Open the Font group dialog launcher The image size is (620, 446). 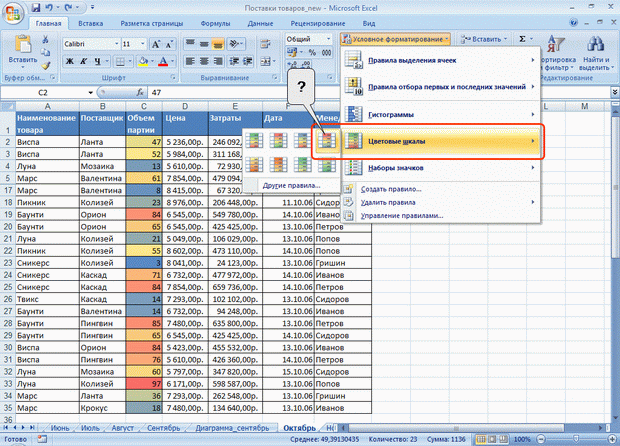click(173, 77)
